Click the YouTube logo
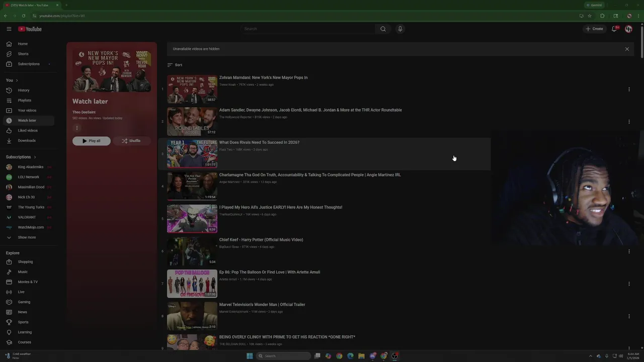 30,29
